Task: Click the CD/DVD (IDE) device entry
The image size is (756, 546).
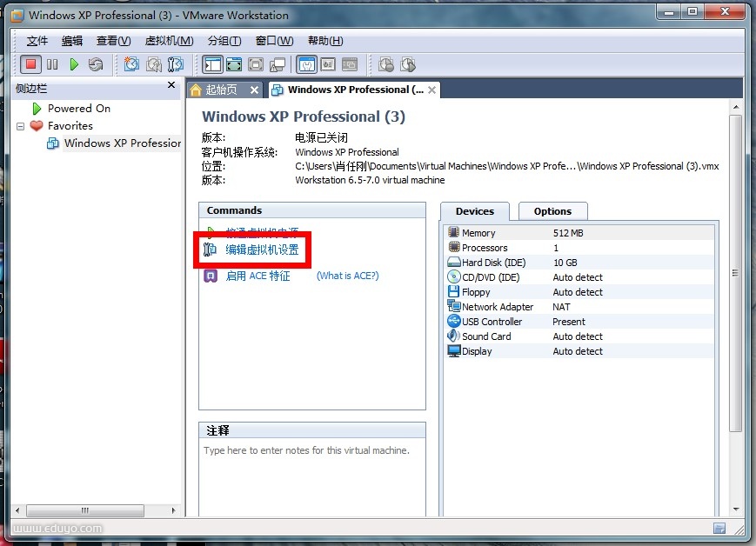Action: pyautogui.click(x=491, y=277)
